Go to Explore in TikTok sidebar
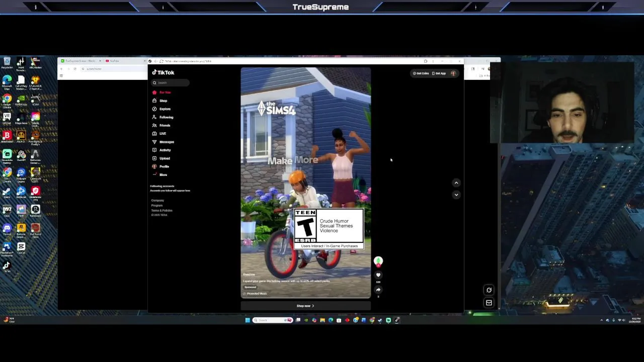The image size is (644, 362). point(162,109)
